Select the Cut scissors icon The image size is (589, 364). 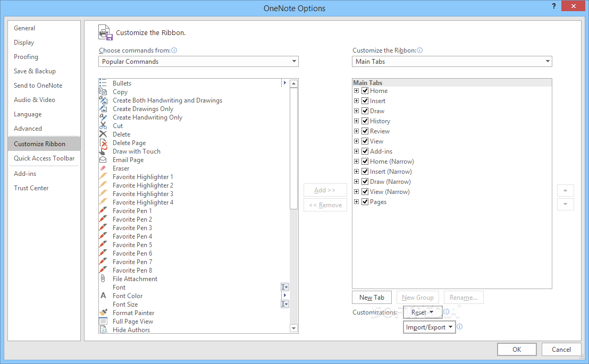[x=103, y=126]
